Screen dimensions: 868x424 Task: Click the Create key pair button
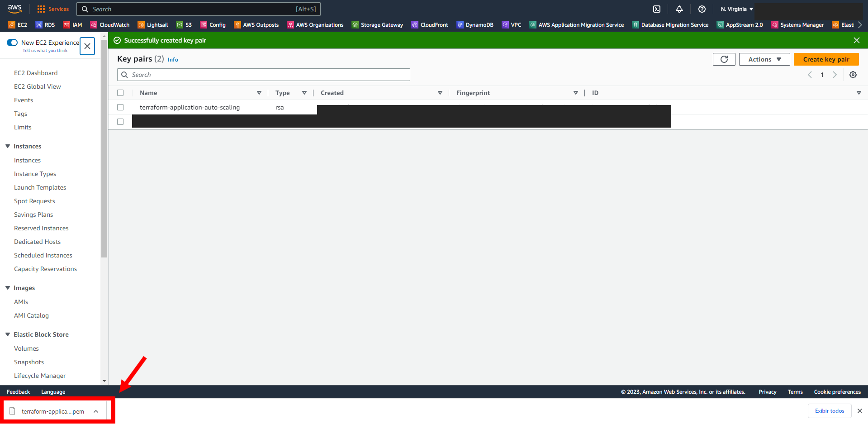(826, 59)
